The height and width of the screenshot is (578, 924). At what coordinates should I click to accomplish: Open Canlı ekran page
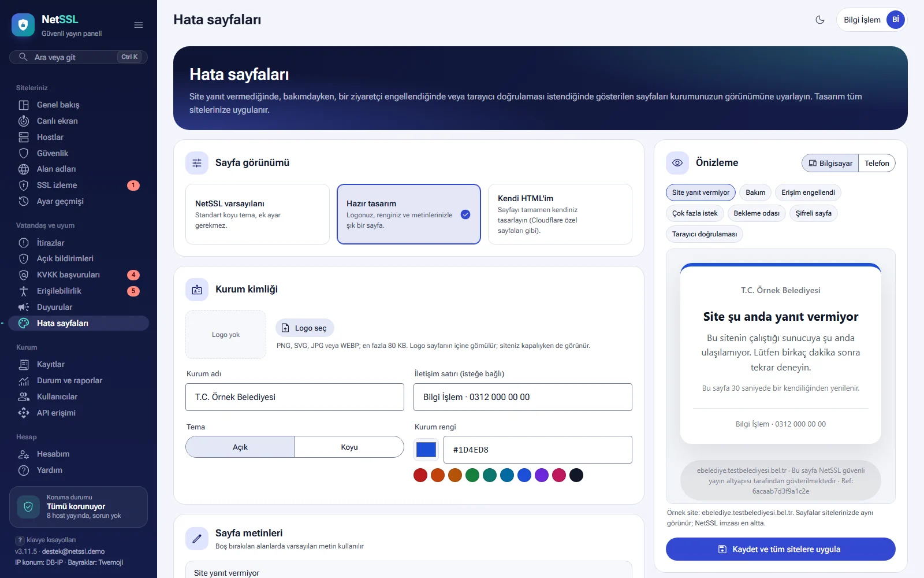click(x=79, y=121)
